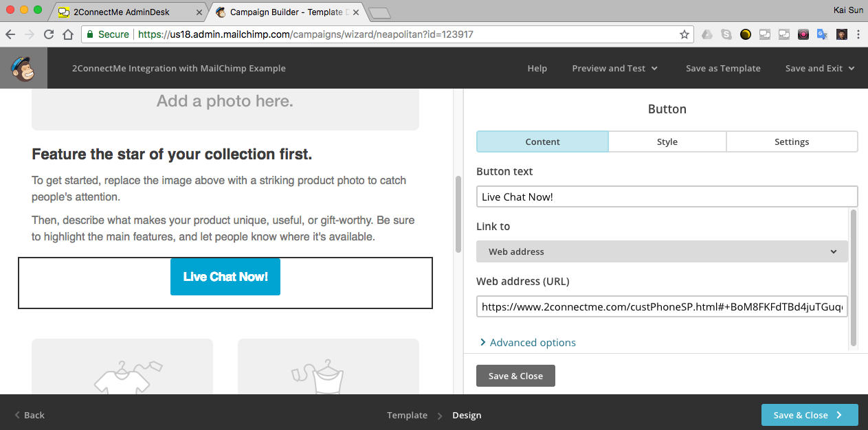This screenshot has width=868, height=430.
Task: Click the browser forward arrow
Action: (30, 34)
